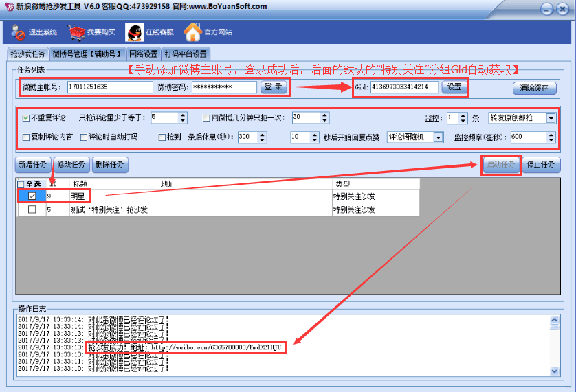The width and height of the screenshot is (576, 392).
Task: Click the 300 seconds rest spinner arrows
Action: pos(262,137)
